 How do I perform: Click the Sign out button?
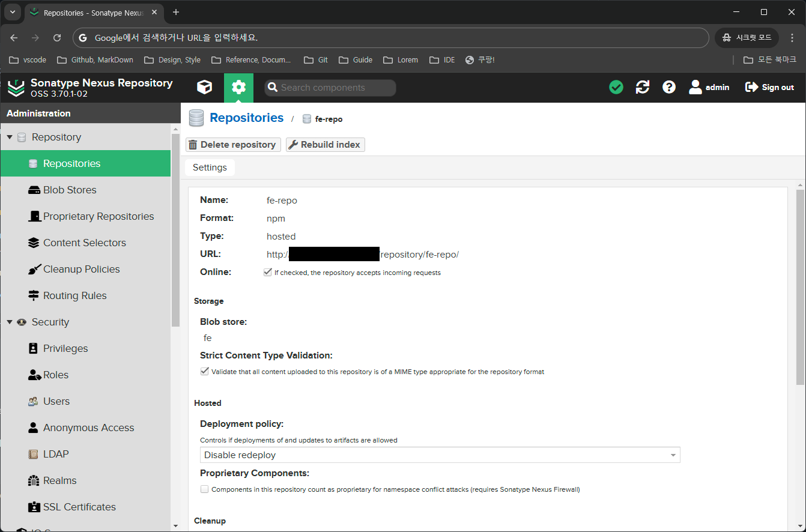[x=769, y=88]
